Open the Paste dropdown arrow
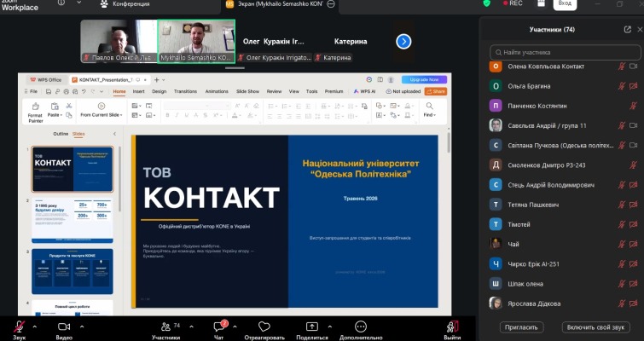Image resolution: width=644 pixels, height=341 pixels. 61,115
